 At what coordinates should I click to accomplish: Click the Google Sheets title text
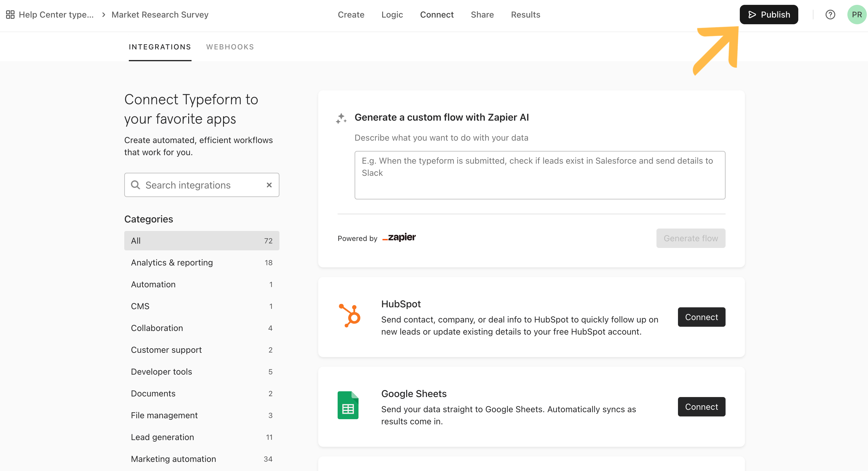(x=413, y=393)
